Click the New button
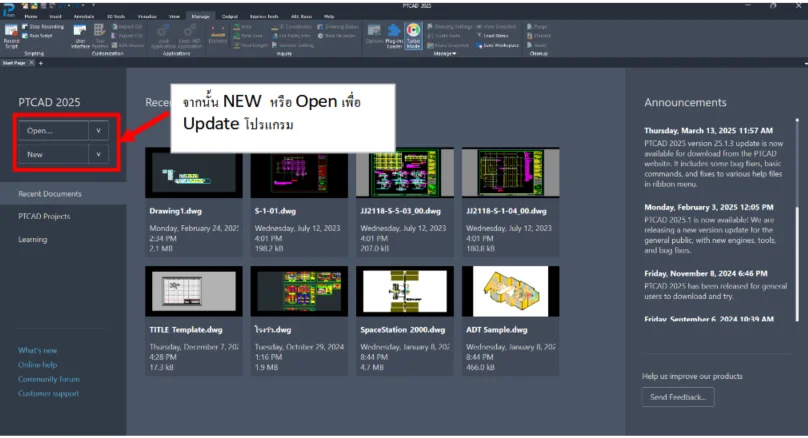This screenshot has height=438, width=808. coord(53,154)
